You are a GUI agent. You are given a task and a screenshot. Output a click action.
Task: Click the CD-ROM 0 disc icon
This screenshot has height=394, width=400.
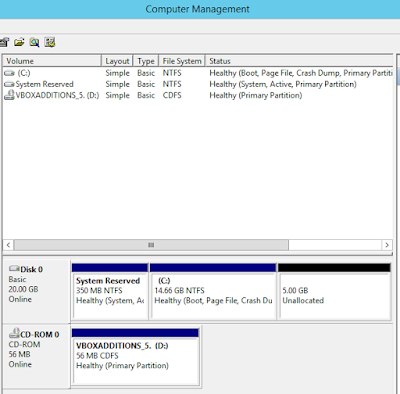tap(14, 333)
